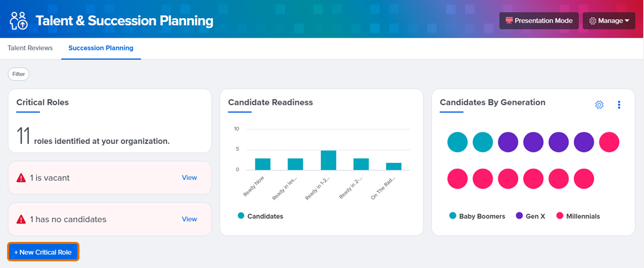Click the tallest Ready in 1-2 bar
644x268 pixels.
click(x=328, y=160)
